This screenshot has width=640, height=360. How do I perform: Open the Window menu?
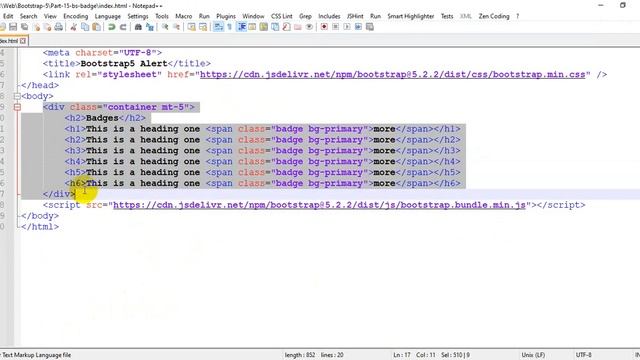coord(253,16)
